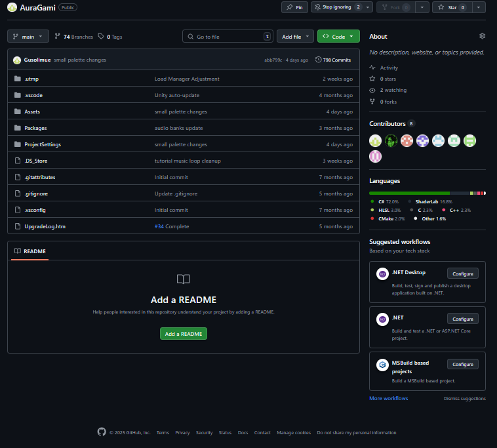Image resolution: width=497 pixels, height=448 pixels.
Task: Open the Stop ignoring notifications dropdown
Action: [x=342, y=7]
